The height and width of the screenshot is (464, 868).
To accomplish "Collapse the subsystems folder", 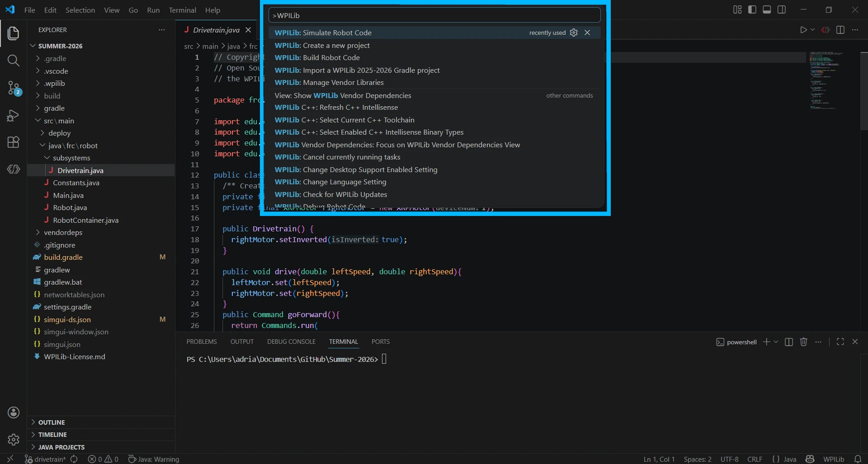I will 71,158.
